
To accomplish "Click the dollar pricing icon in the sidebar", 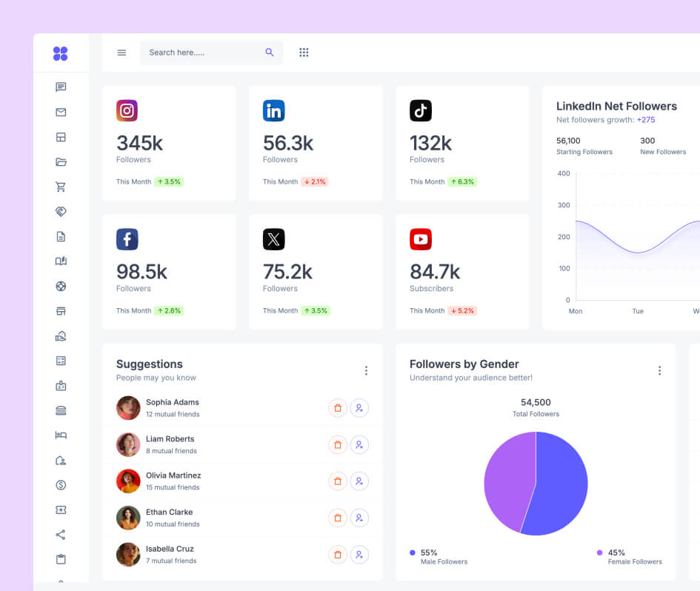I will point(61,484).
